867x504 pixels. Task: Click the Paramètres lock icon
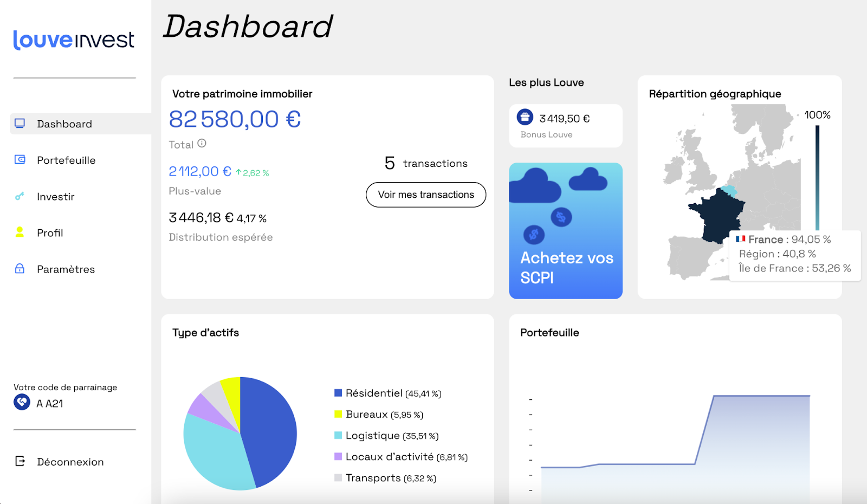(x=20, y=268)
